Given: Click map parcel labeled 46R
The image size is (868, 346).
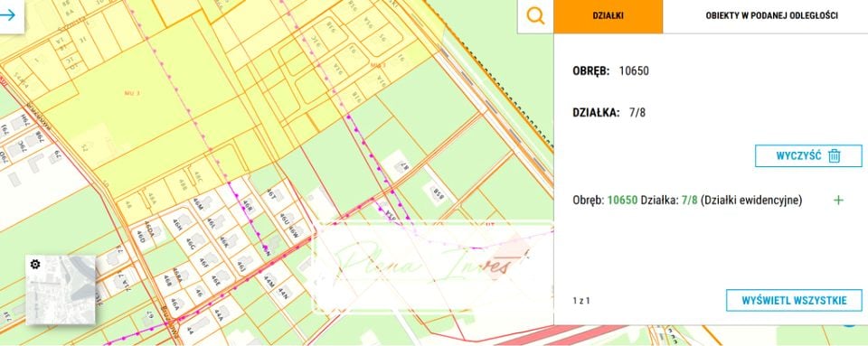Looking at the screenshot, I should tap(247, 207).
